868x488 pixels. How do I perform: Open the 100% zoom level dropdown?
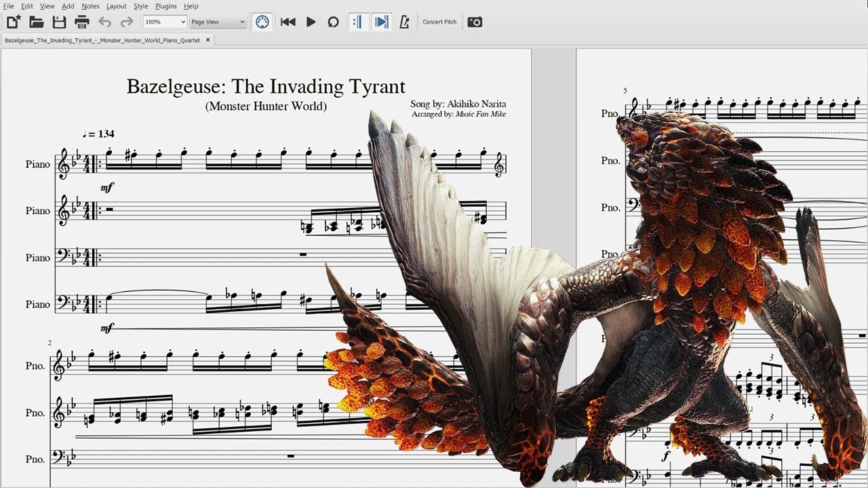click(165, 22)
